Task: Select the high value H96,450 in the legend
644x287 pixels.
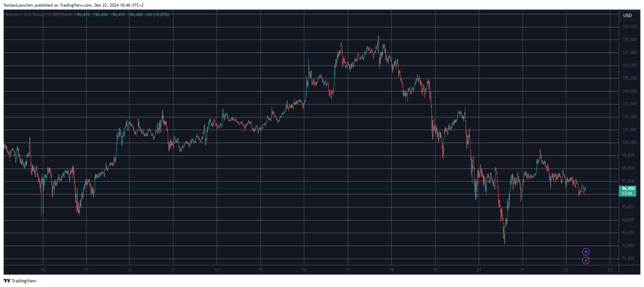Action: [x=100, y=15]
